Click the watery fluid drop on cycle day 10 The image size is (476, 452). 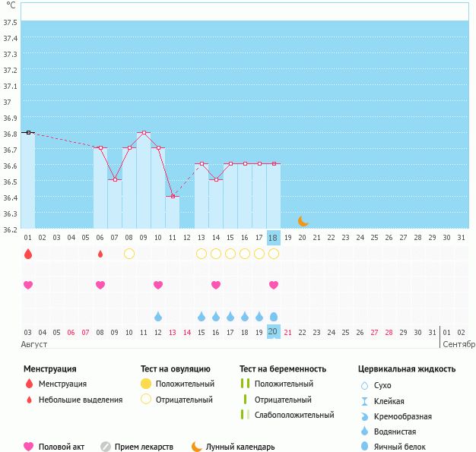[x=158, y=316]
